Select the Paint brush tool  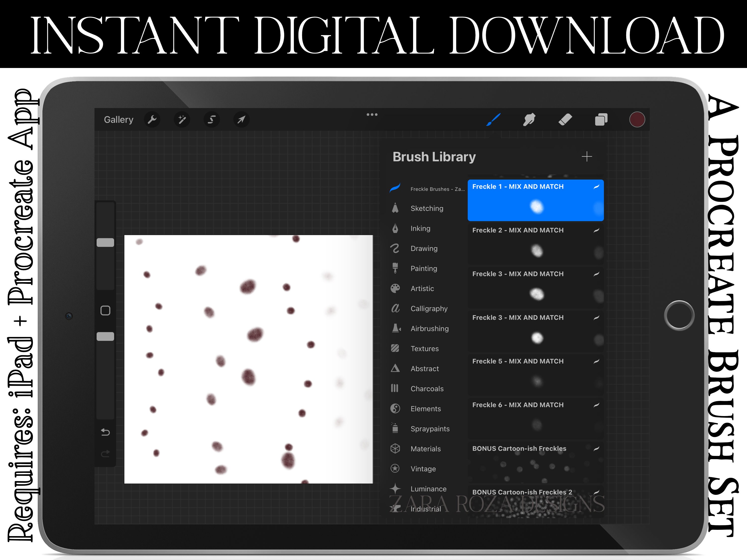coord(493,120)
